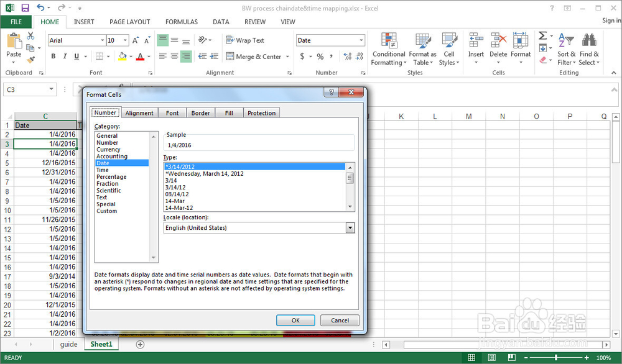
Task: Click Wrap Text button
Action: pos(244,40)
